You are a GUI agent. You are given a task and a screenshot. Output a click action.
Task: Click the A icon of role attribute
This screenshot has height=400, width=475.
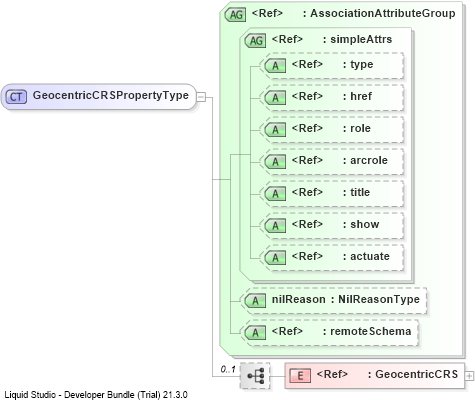point(275,130)
